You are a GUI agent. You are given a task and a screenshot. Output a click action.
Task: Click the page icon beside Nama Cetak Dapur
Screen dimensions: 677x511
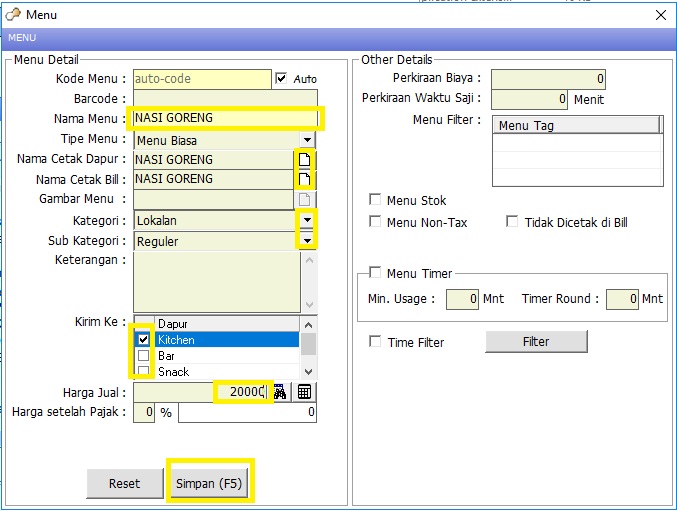pyautogui.click(x=306, y=160)
